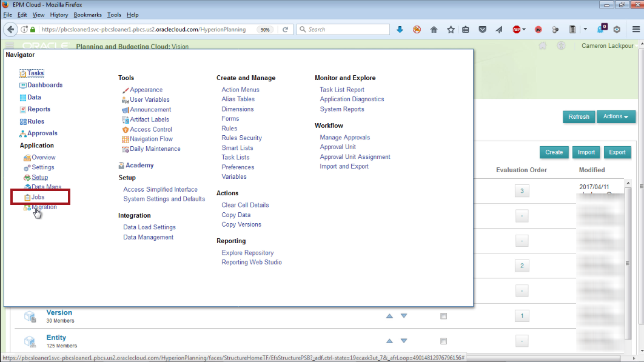
Task: Tick the checkbox in the Entity row
Action: 443,341
